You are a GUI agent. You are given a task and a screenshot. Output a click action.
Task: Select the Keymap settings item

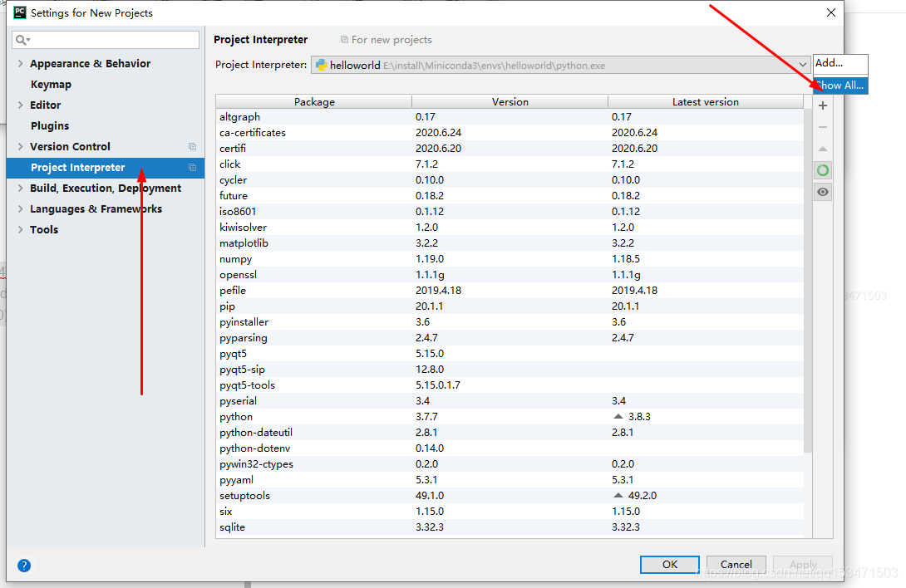tap(51, 85)
